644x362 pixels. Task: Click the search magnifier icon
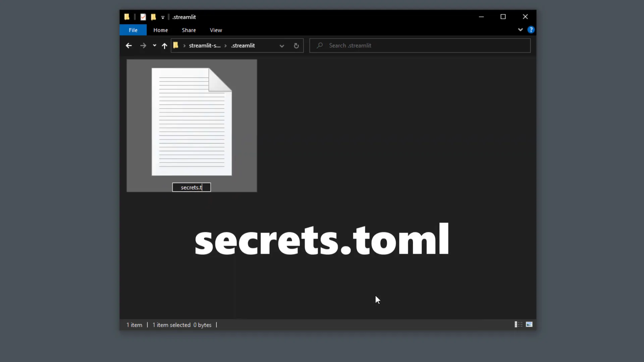click(x=319, y=45)
